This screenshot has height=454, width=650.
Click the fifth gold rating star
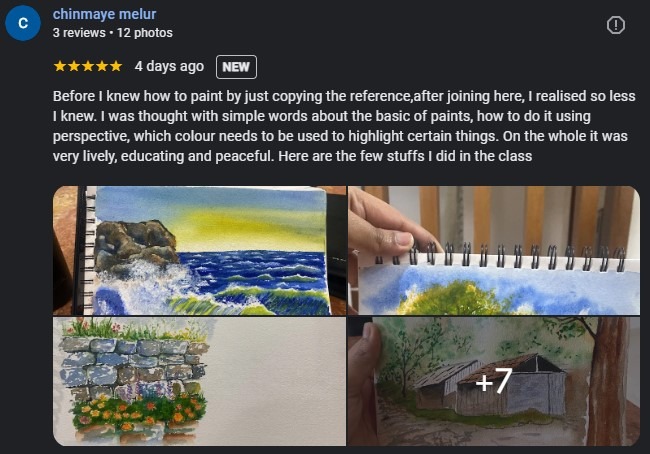tap(116, 67)
